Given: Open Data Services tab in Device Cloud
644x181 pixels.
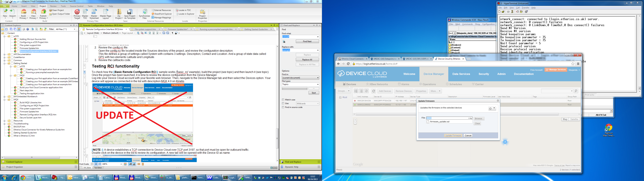Looking at the screenshot, I should point(461,74).
